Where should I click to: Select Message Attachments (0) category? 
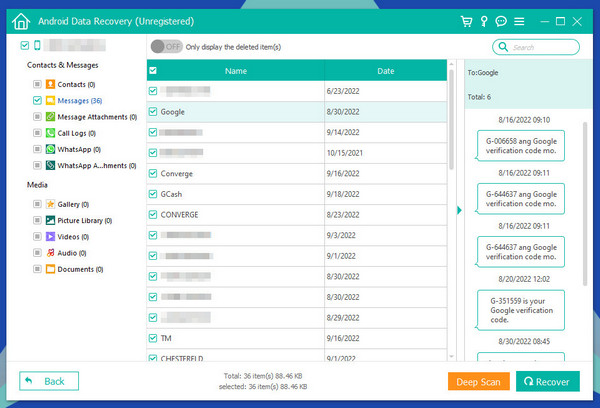pos(97,117)
